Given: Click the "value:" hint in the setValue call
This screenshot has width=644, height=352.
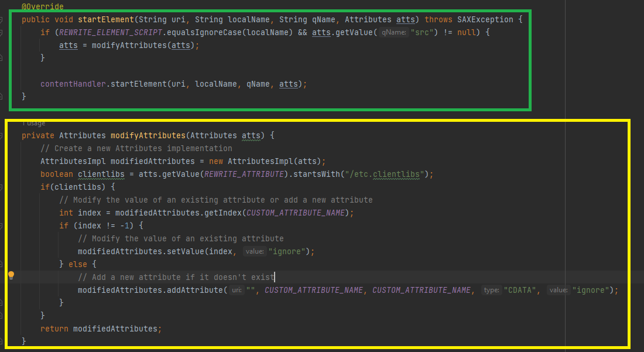Looking at the screenshot, I should click(255, 252).
